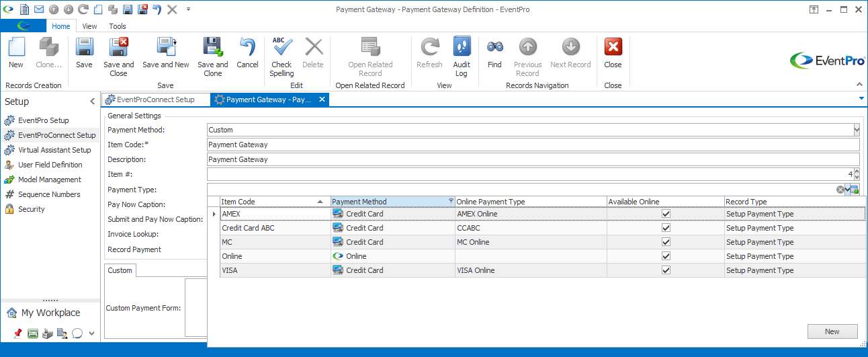Uncheck Available Online for VISA row

(x=666, y=270)
